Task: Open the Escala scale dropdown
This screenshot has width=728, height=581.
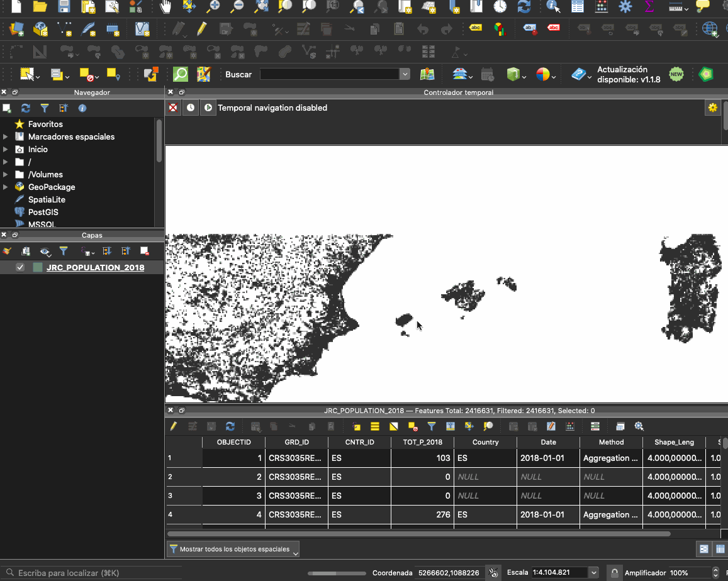Action: pos(593,573)
